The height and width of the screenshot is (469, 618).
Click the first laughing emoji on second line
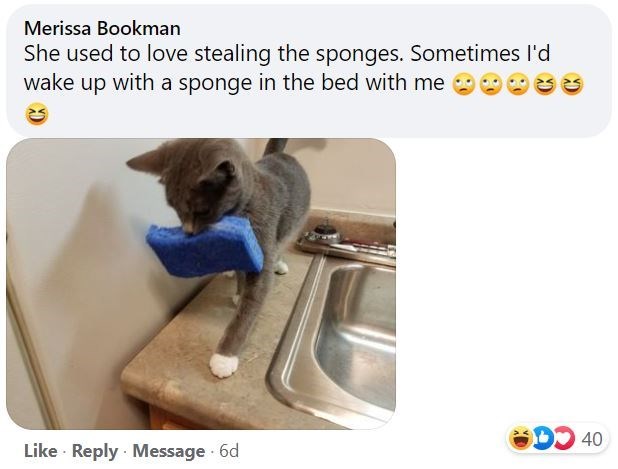point(545,83)
